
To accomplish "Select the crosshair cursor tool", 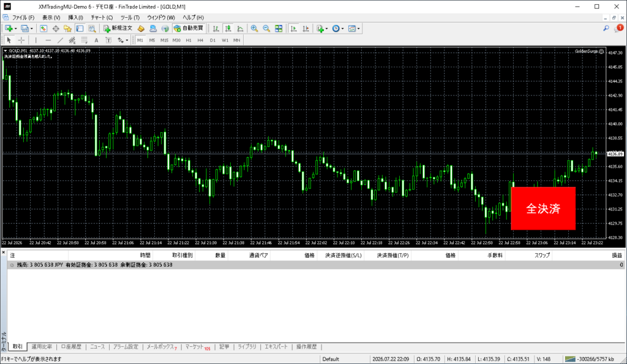I will tap(21, 40).
